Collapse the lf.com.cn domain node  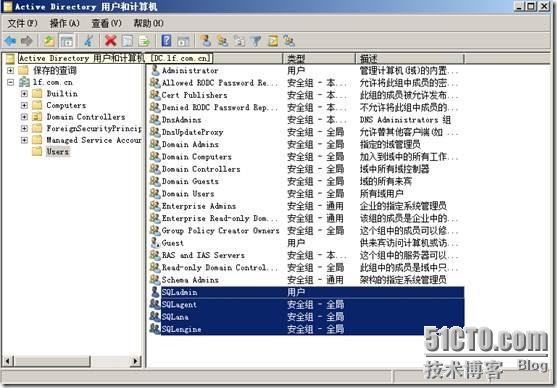(x=11, y=82)
